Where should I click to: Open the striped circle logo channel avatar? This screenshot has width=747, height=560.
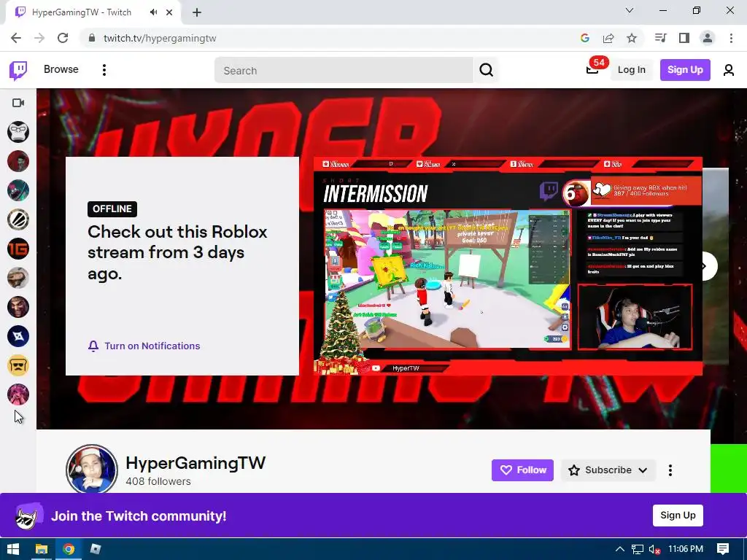click(18, 219)
